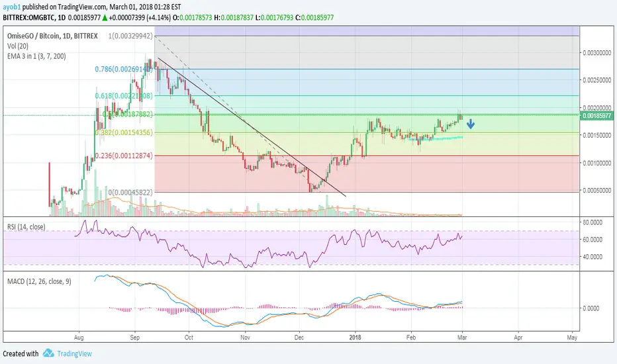Click the Nov date label on time axis

pyautogui.click(x=245, y=338)
